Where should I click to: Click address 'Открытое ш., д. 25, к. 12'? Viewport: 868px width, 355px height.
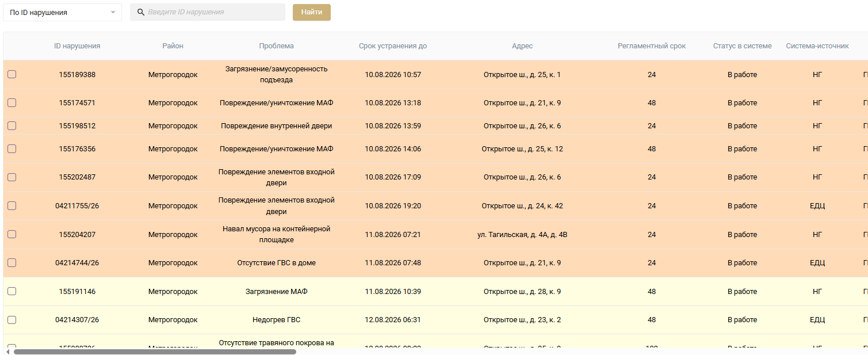(522, 149)
